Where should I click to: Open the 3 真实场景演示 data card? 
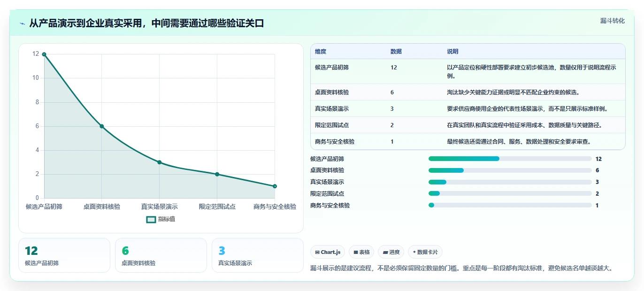(x=258, y=255)
